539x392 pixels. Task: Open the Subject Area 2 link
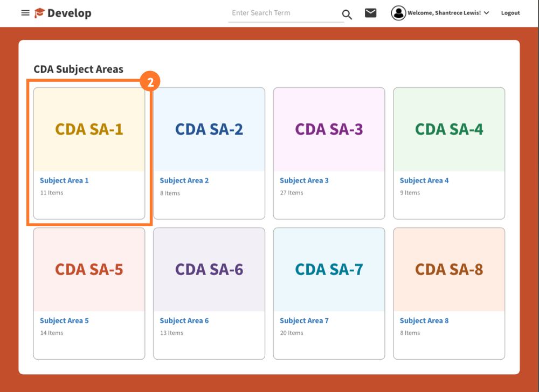[x=184, y=180]
